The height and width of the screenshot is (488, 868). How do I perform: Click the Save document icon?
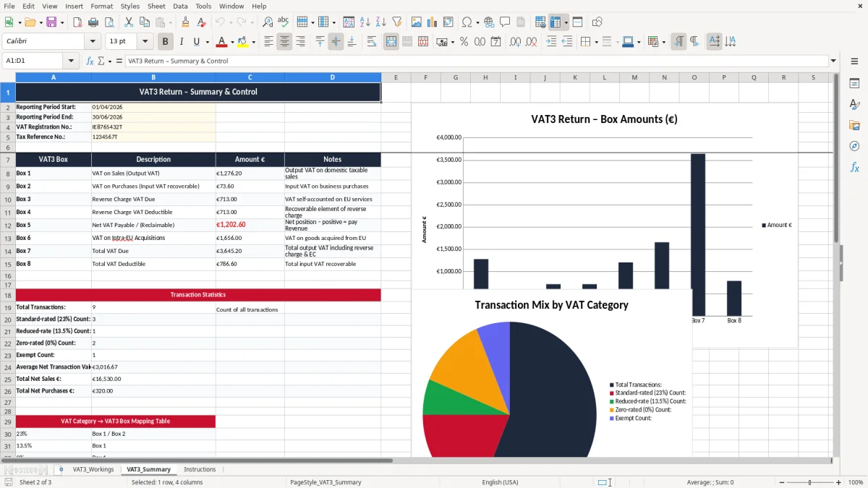[53, 22]
